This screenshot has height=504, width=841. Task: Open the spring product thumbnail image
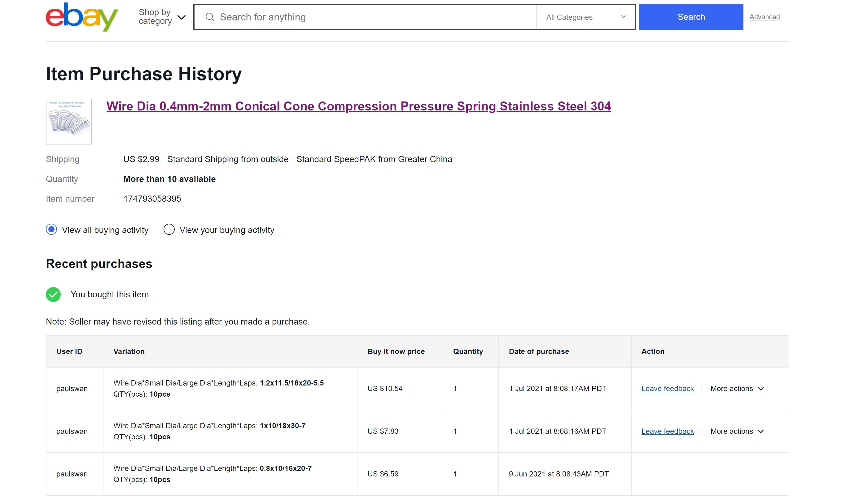[x=69, y=121]
